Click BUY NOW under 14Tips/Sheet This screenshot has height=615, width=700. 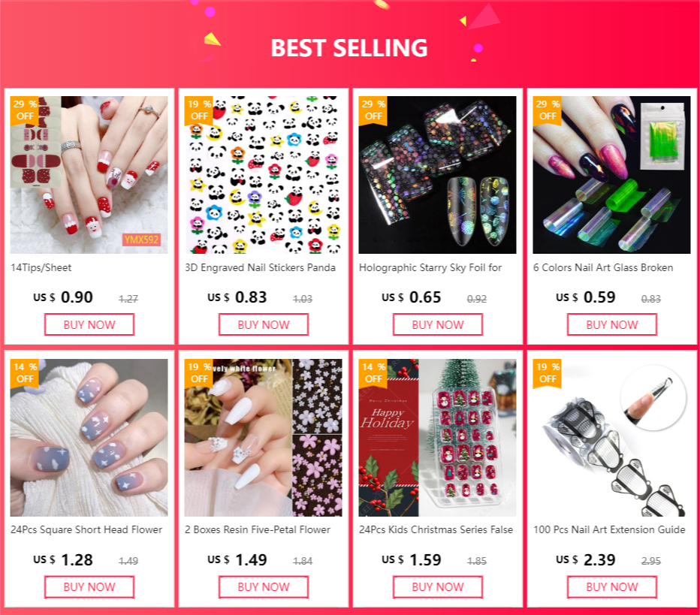click(x=89, y=324)
